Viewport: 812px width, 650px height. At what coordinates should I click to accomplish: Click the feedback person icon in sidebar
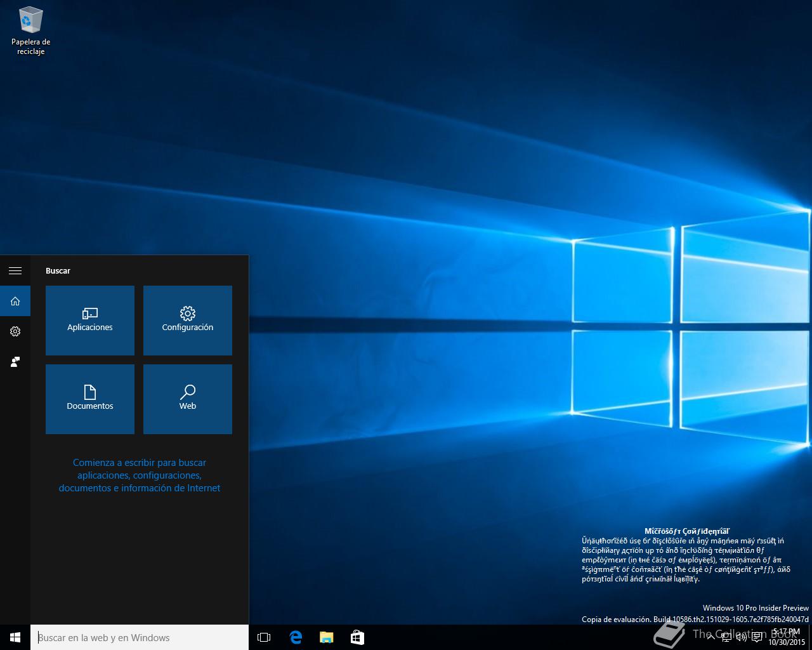(15, 362)
